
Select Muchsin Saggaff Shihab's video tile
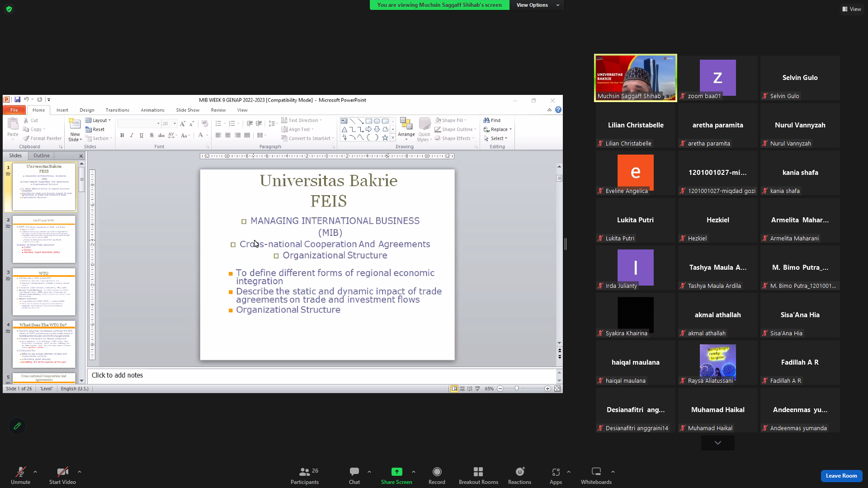click(635, 78)
